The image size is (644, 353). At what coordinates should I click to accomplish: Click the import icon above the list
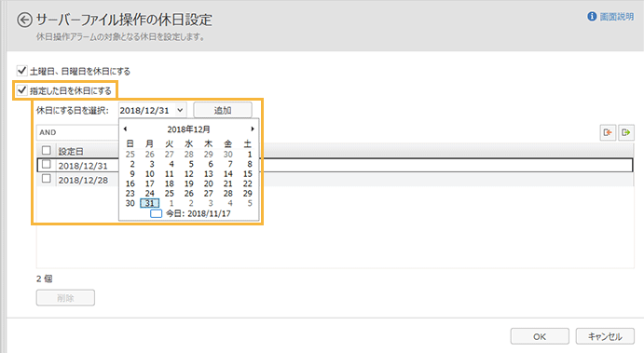click(x=608, y=132)
